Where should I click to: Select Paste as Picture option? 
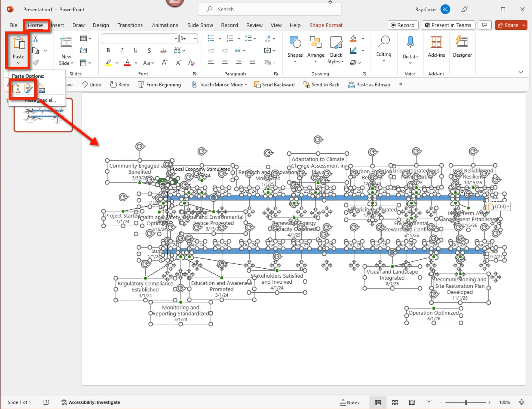[42, 89]
